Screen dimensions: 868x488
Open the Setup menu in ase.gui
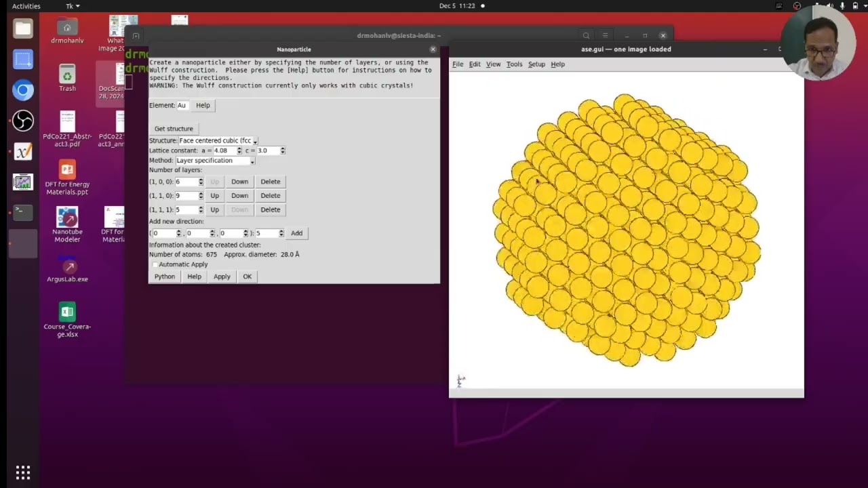click(x=536, y=64)
